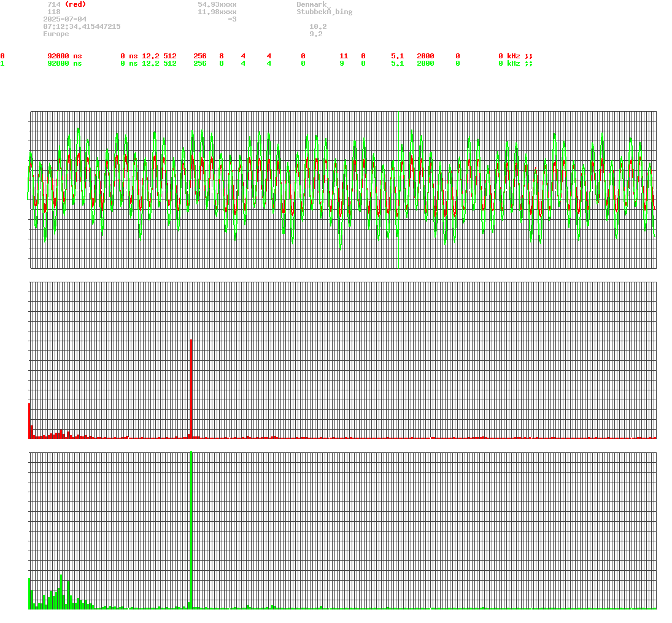Click the "Europe" region label
Screen dimensions: 672x623
coord(56,34)
